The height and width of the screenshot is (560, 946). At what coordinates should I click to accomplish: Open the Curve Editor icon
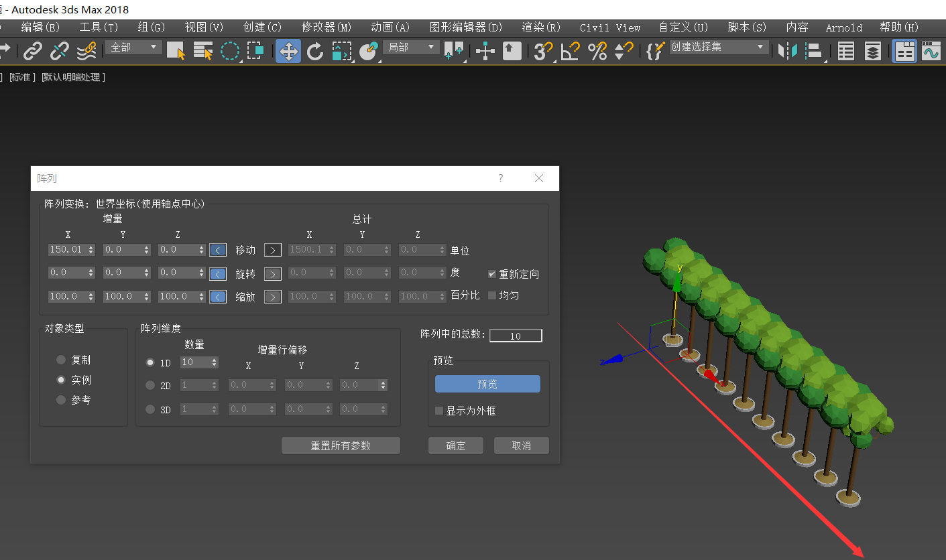pyautogui.click(x=931, y=51)
